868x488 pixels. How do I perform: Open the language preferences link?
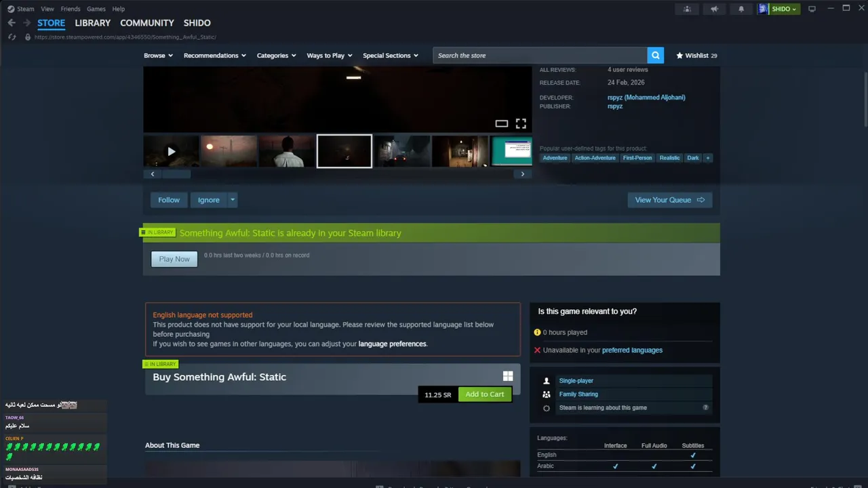point(393,344)
